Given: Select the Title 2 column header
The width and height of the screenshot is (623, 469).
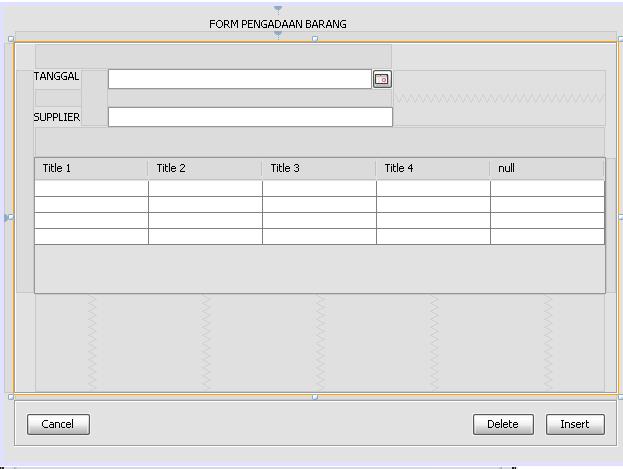Looking at the screenshot, I should 205,169.
